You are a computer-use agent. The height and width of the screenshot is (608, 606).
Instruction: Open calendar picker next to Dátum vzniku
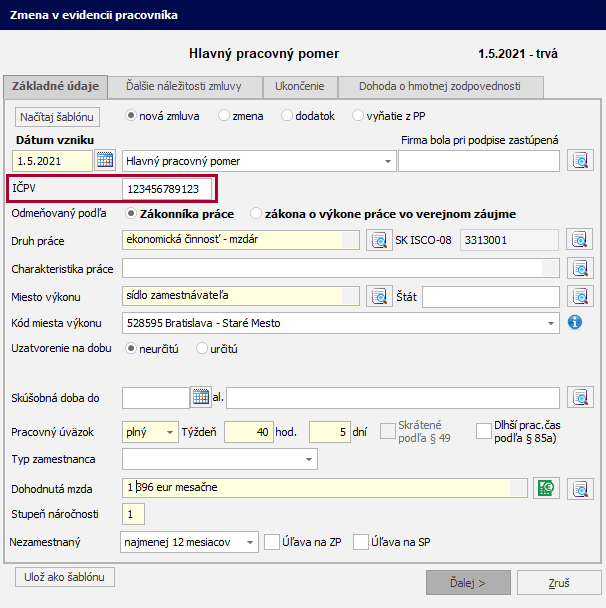coord(105,160)
